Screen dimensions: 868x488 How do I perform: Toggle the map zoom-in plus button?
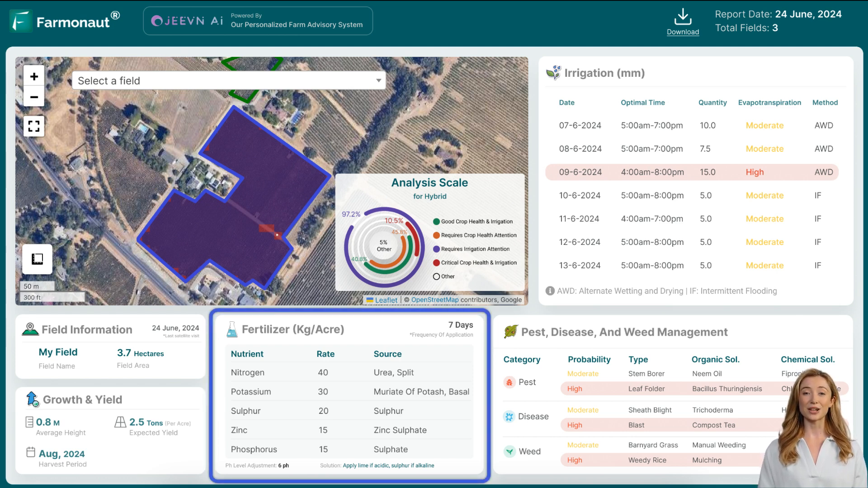pyautogui.click(x=33, y=76)
